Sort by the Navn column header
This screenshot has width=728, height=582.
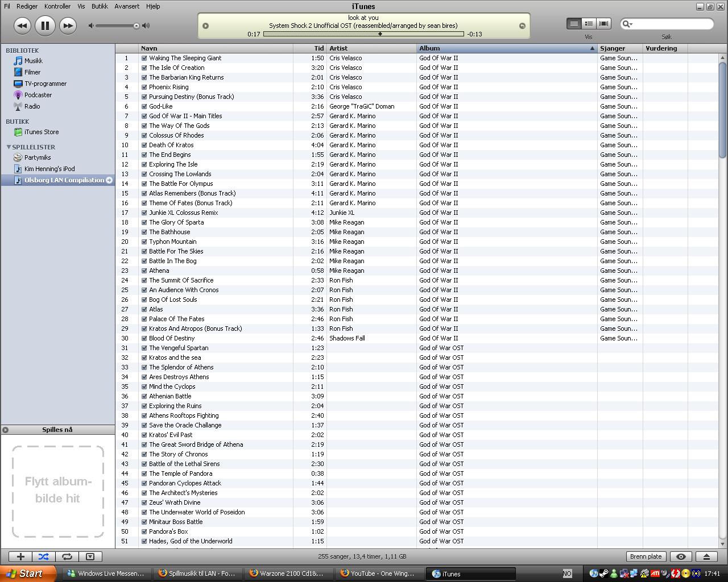click(x=216, y=48)
